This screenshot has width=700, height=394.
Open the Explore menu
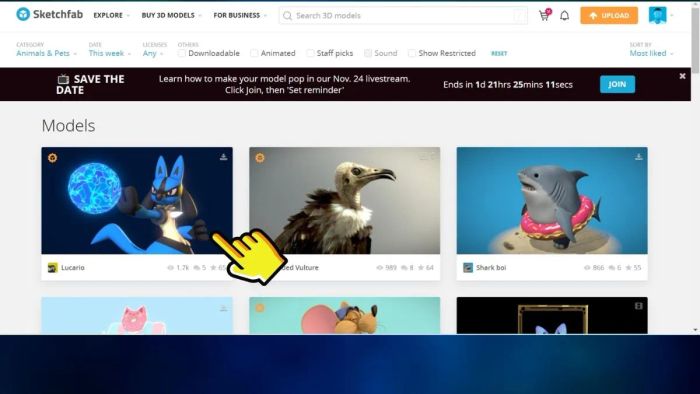[112, 15]
